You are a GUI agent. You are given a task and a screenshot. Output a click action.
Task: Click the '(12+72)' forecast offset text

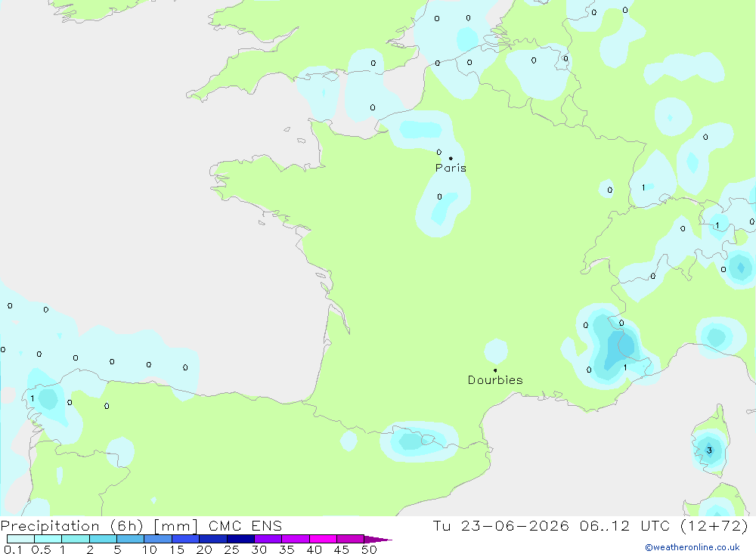point(714,525)
